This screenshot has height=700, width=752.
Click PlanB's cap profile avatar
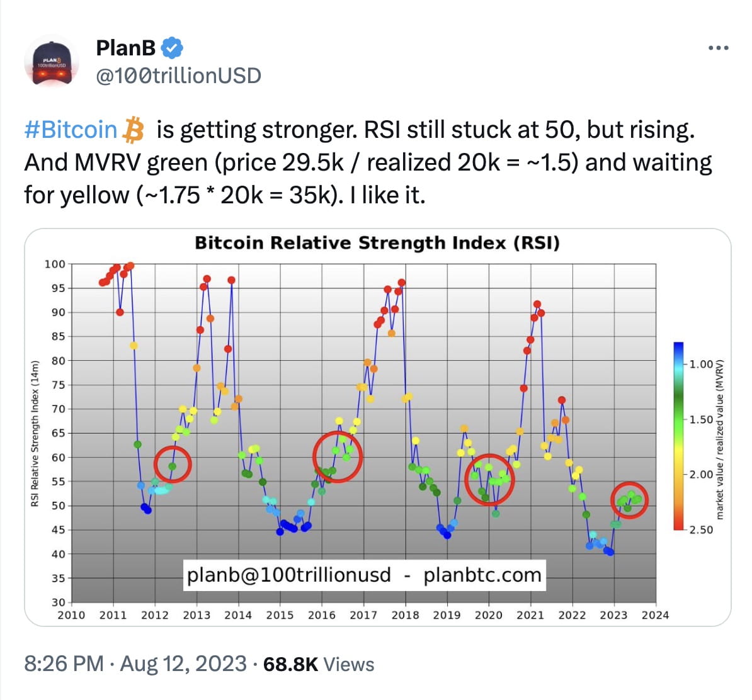point(52,60)
